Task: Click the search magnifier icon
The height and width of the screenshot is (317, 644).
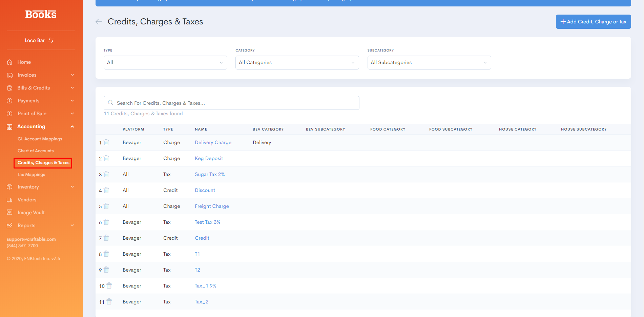Action: [110, 102]
